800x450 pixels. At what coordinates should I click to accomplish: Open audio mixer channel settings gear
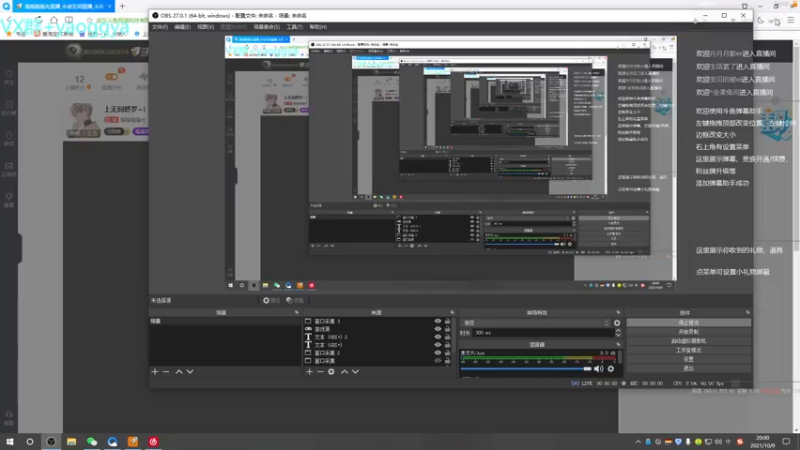click(x=611, y=368)
